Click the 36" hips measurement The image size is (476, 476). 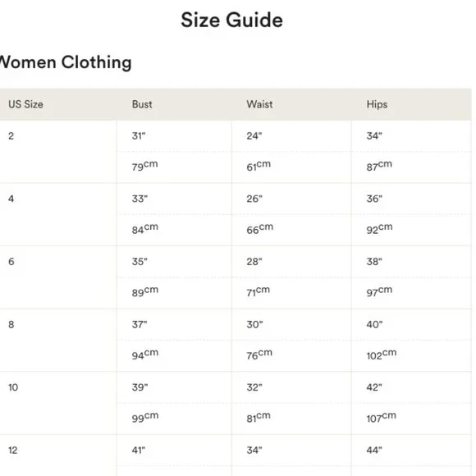(374, 199)
